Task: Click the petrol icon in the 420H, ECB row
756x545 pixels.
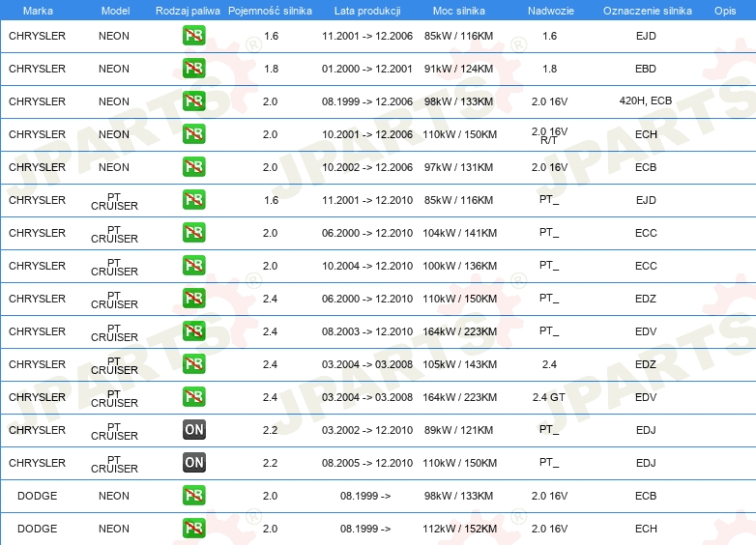Action: (193, 101)
